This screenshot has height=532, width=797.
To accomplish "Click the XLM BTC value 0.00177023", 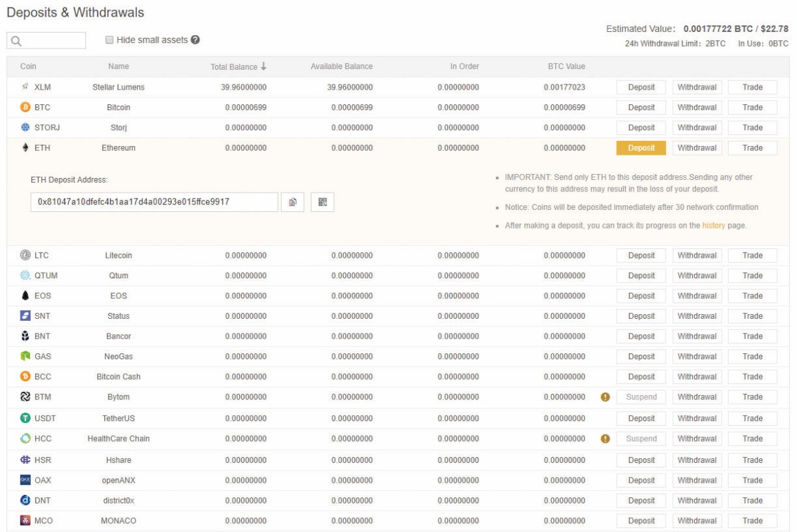I will coord(565,87).
